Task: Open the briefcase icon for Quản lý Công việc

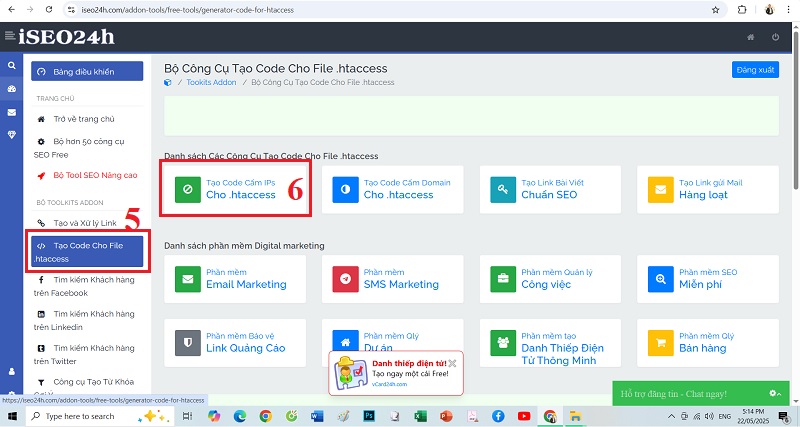Action: [503, 279]
